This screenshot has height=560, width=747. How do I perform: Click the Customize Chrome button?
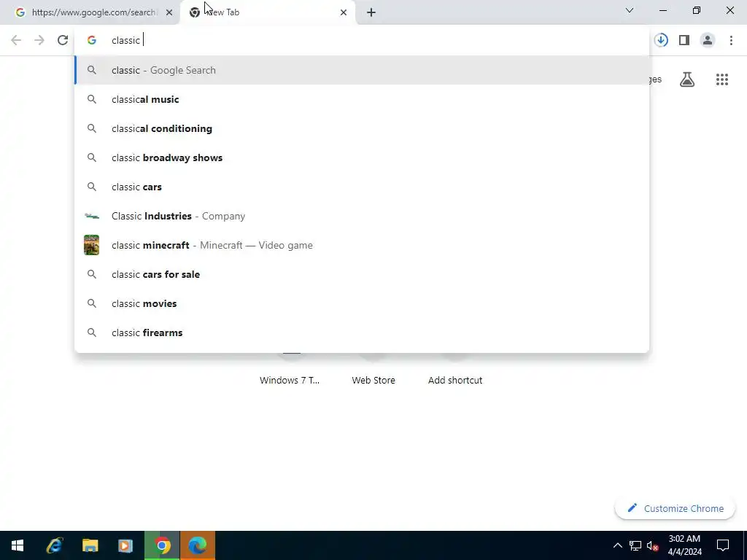point(675,508)
